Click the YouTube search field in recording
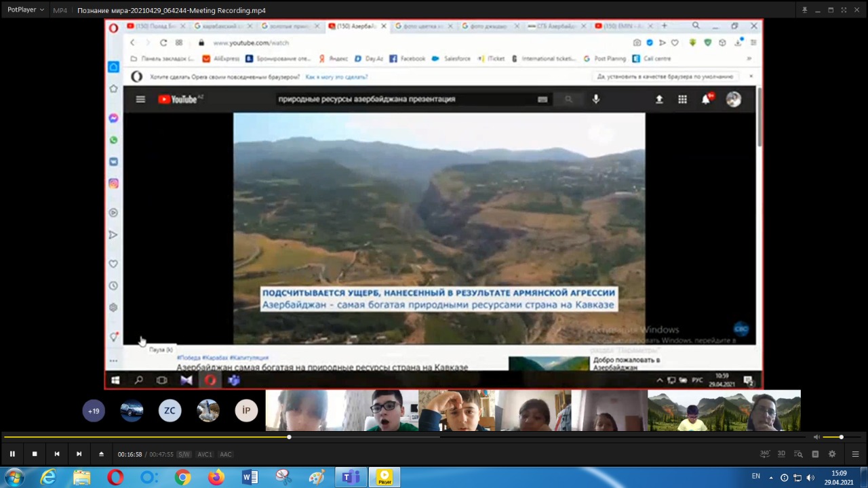The width and height of the screenshot is (868, 488). (403, 99)
